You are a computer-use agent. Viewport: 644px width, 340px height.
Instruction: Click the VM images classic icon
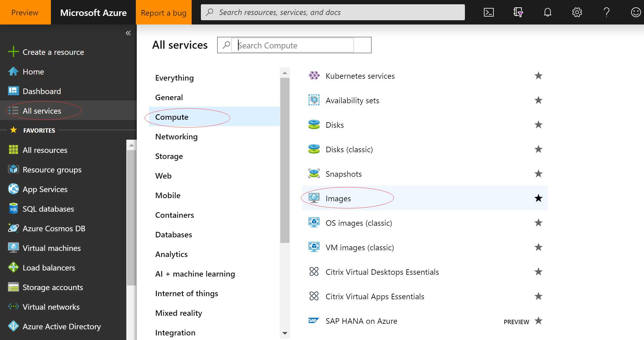pyautogui.click(x=314, y=247)
